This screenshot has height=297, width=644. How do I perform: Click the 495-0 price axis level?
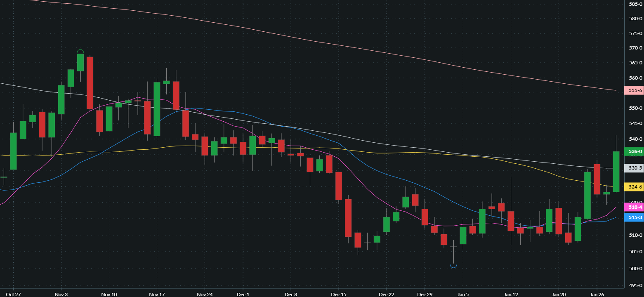(634, 285)
